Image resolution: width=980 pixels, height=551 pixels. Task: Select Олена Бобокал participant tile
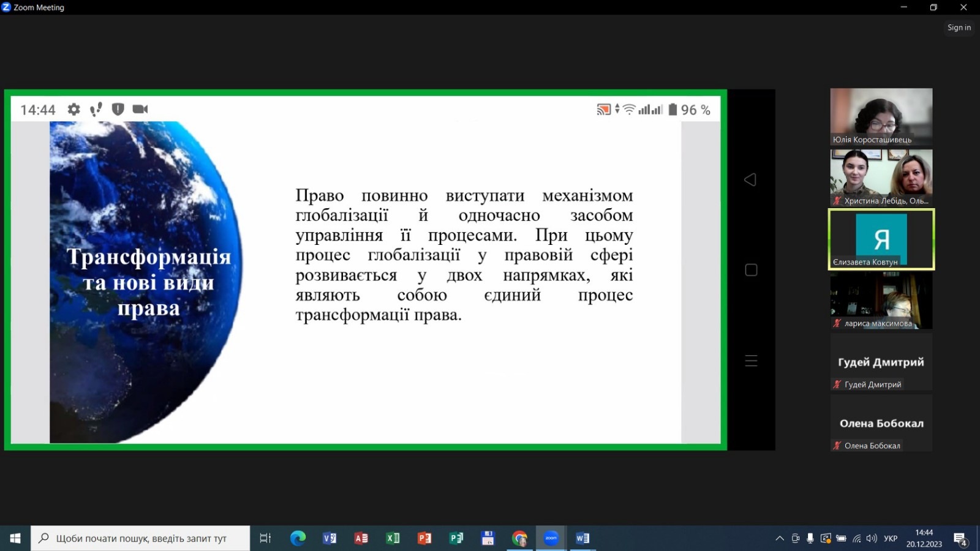(881, 423)
